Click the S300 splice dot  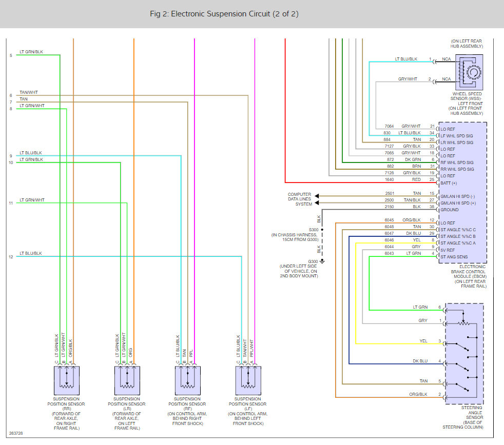pos(322,230)
